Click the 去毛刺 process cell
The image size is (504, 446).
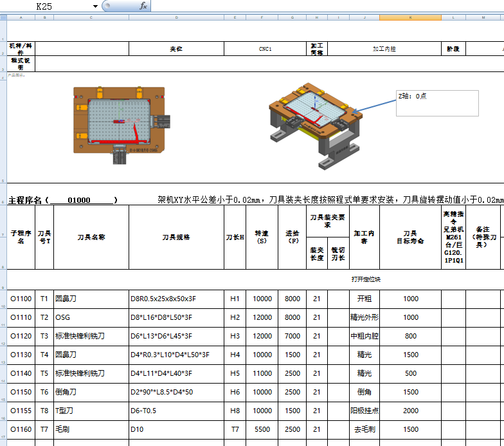tap(364, 430)
